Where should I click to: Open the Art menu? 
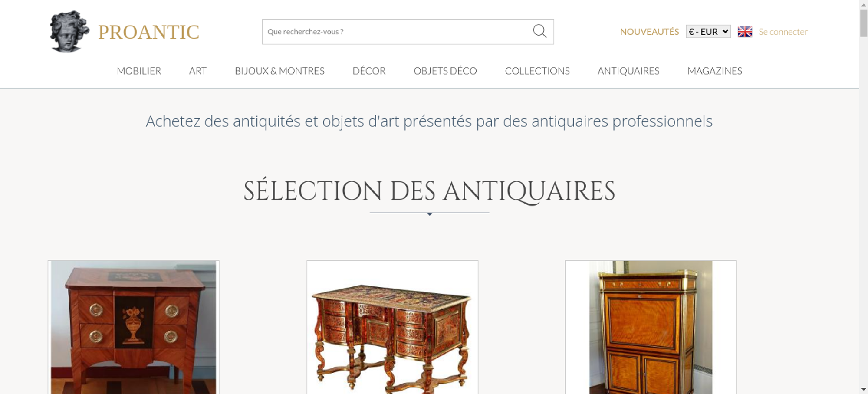pyautogui.click(x=198, y=71)
